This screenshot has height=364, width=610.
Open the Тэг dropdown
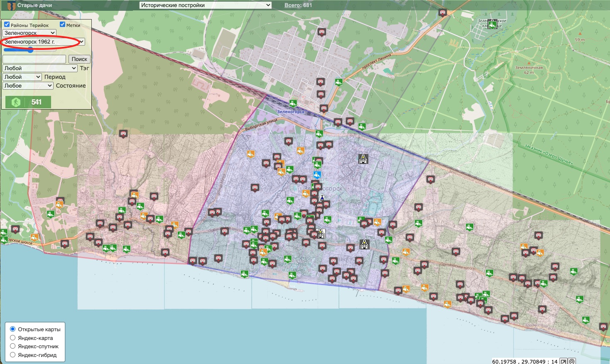point(40,68)
